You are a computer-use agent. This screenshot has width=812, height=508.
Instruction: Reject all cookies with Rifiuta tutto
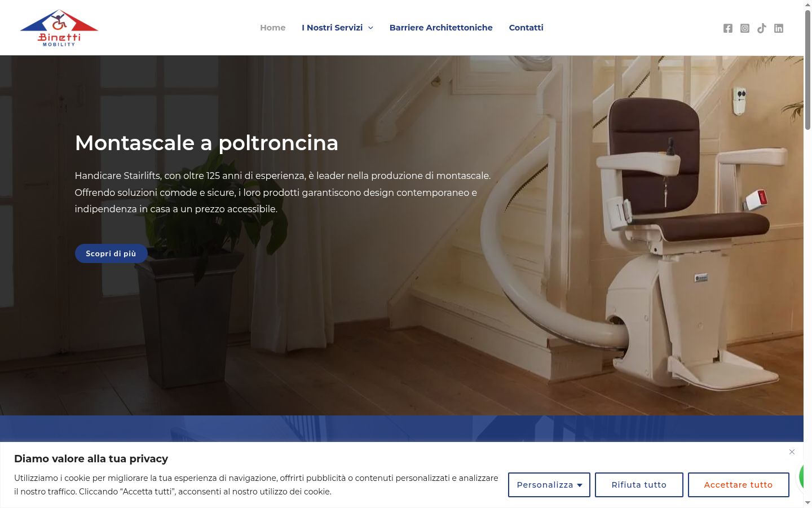click(x=639, y=485)
